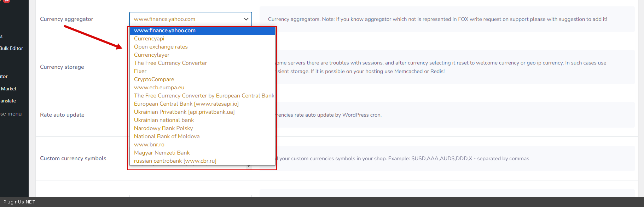Choose European Central Bank [www.ratesapi.io] option
The width and height of the screenshot is (644, 207).
click(186, 104)
